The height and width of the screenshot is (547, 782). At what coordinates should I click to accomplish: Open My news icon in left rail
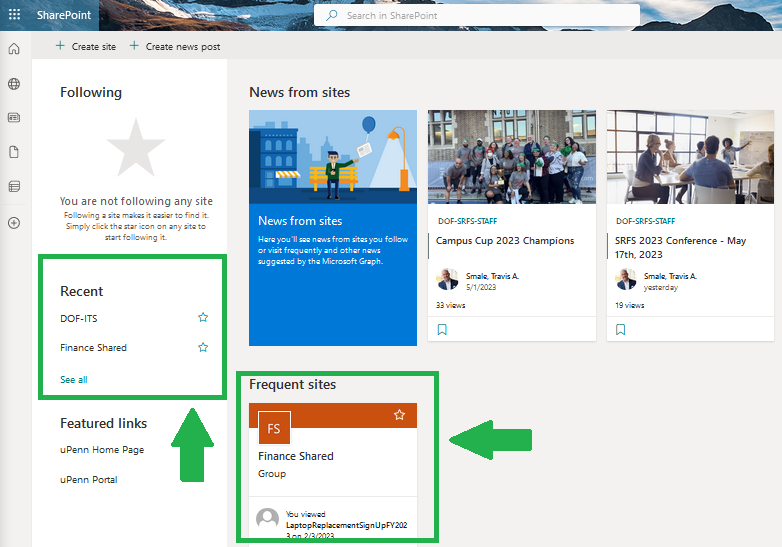pos(14,118)
